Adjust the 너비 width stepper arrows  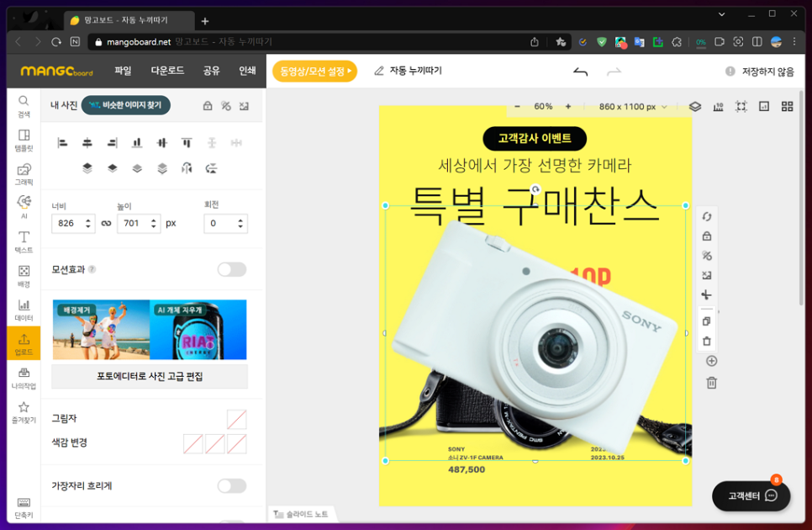[x=88, y=223]
